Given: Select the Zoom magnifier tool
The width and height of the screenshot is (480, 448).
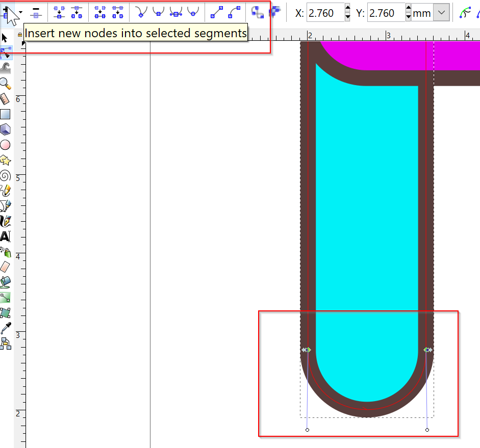Looking at the screenshot, I should pos(5,83).
